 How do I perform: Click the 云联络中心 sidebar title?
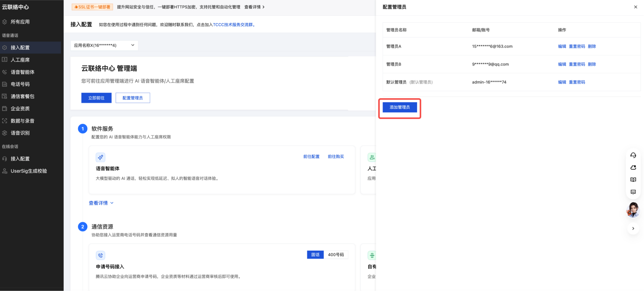click(x=15, y=7)
